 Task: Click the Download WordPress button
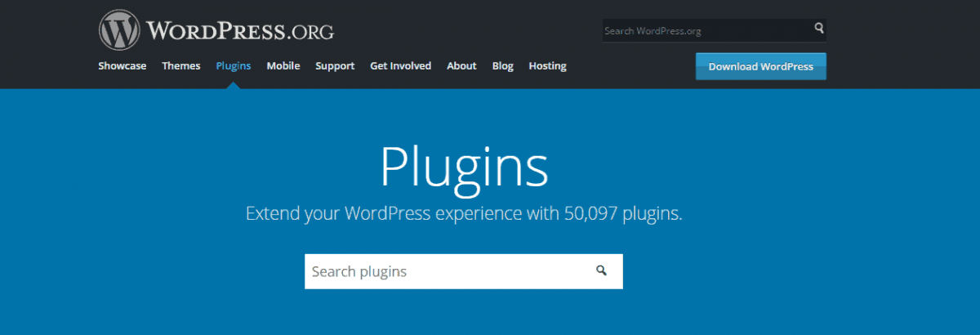coord(761,66)
